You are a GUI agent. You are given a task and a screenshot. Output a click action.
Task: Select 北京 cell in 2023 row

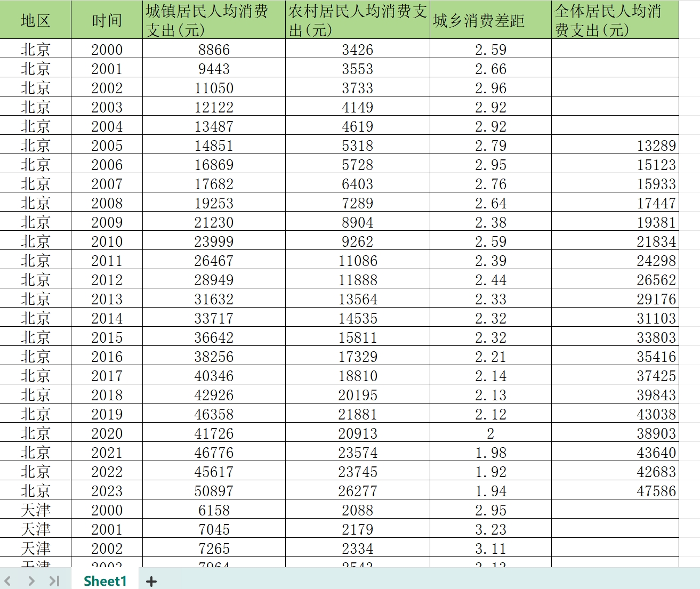[35, 490]
